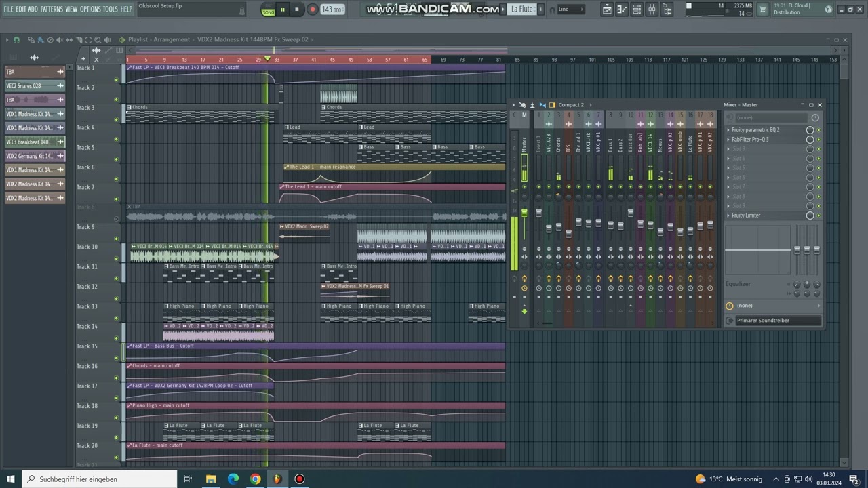Open the OPTIONS menu
Image resolution: width=868 pixels, height=488 pixels.
(x=90, y=9)
